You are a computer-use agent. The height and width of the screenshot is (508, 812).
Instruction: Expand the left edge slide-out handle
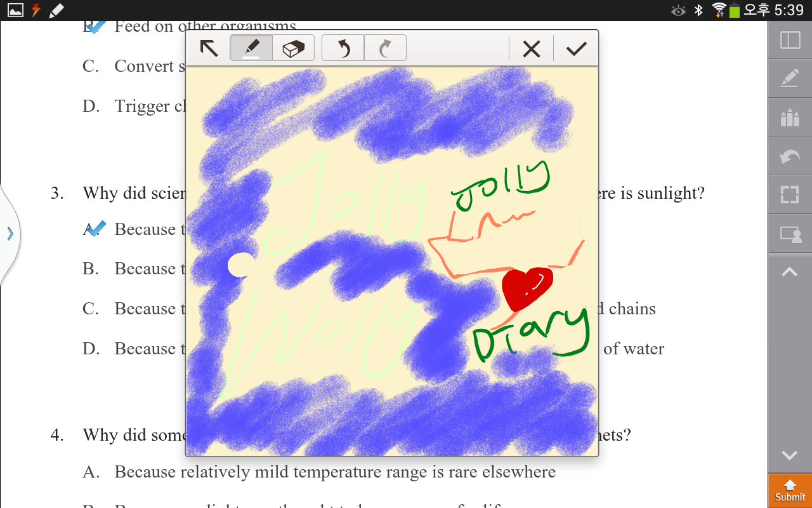point(10,234)
